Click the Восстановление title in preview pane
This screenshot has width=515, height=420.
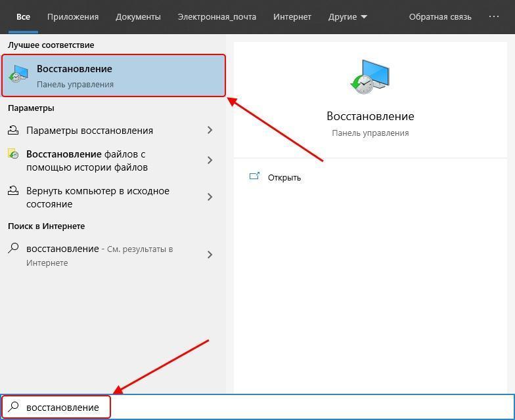pos(370,116)
